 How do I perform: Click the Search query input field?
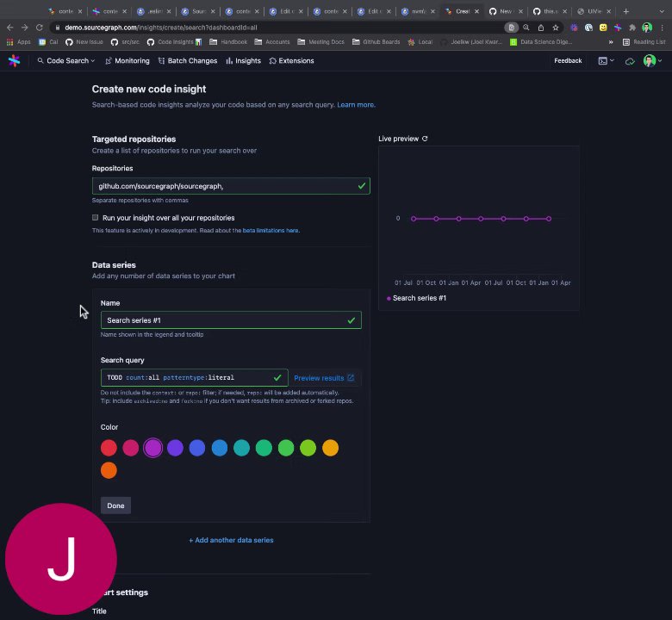click(194, 377)
